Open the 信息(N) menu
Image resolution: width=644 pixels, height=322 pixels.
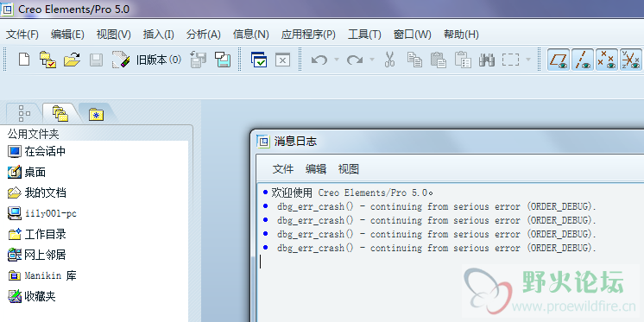tap(251, 35)
